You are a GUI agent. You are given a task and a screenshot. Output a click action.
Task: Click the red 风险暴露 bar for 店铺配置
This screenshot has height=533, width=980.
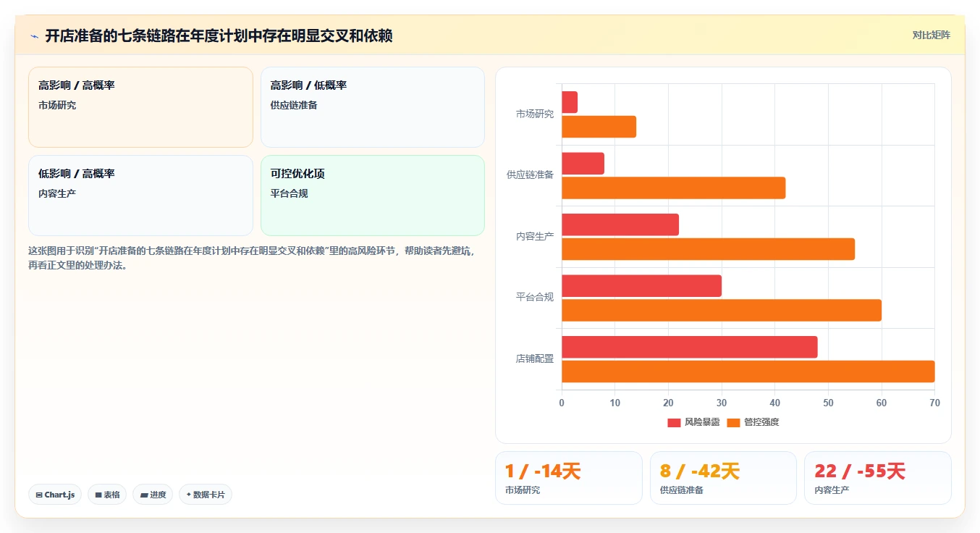pyautogui.click(x=689, y=347)
